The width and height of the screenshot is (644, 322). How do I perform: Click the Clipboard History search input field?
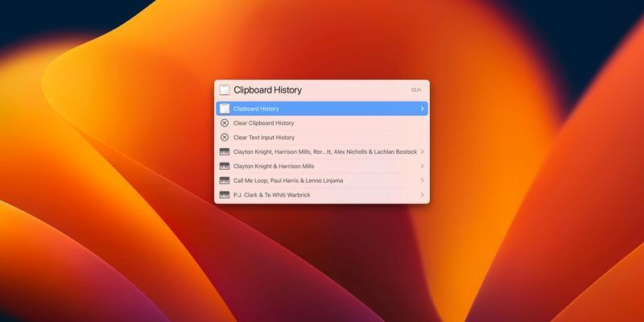coord(320,90)
